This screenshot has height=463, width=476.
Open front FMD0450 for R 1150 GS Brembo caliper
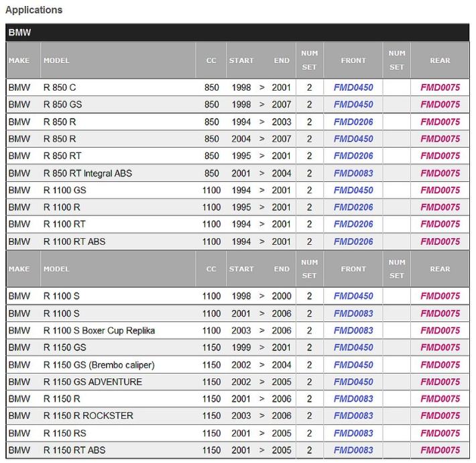pos(353,365)
